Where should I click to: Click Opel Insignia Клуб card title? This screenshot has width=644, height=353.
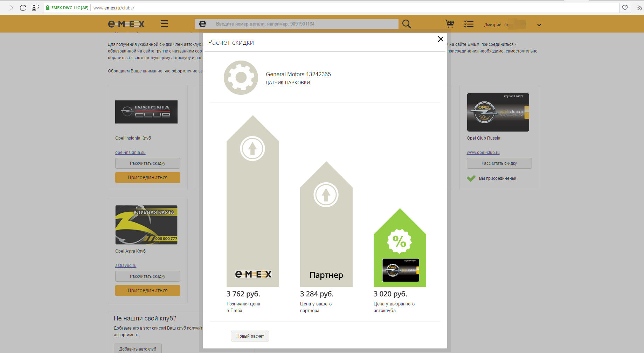[x=133, y=138]
